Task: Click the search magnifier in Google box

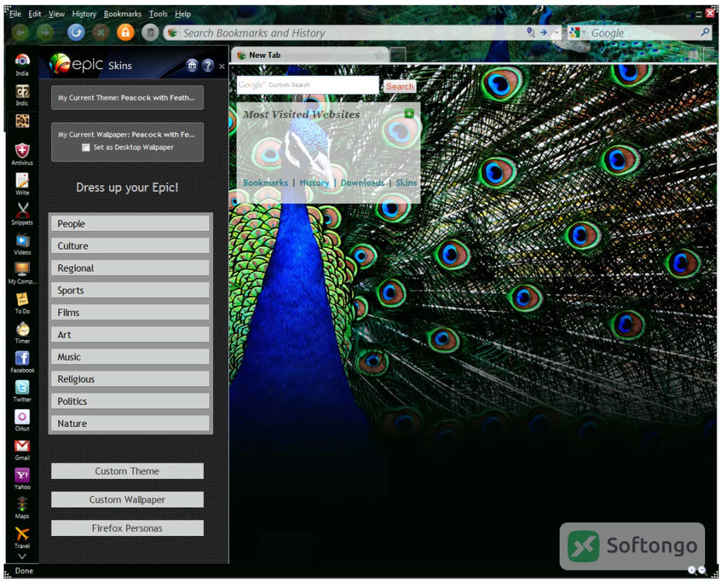Action: tap(705, 33)
